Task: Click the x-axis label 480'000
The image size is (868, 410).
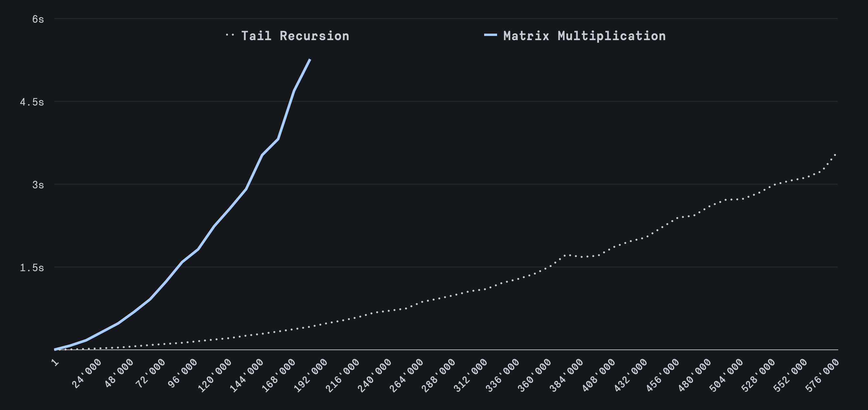Action: (x=695, y=376)
